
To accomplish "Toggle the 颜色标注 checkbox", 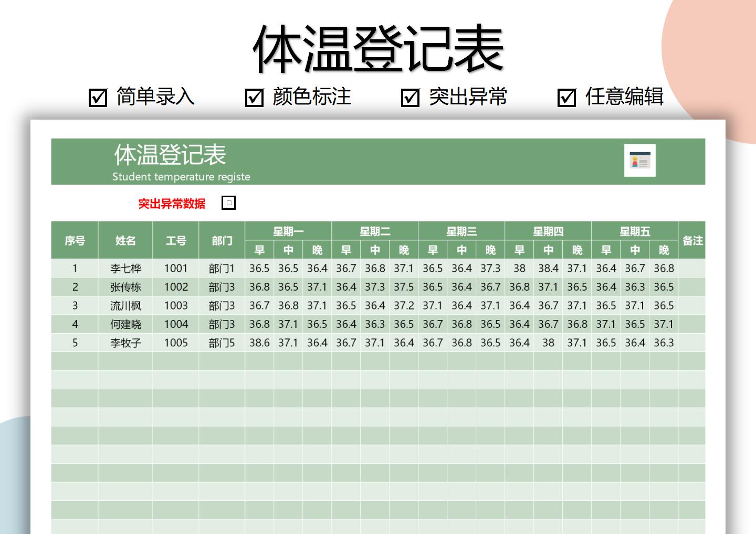I will [x=254, y=97].
